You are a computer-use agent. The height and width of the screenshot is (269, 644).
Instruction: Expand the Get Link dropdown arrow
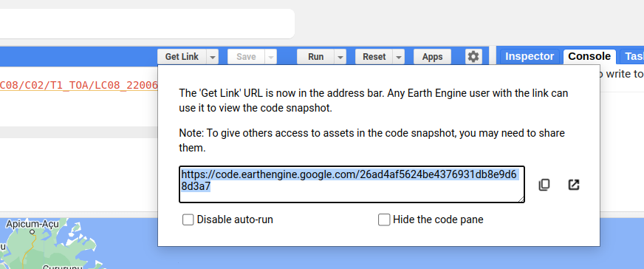213,57
